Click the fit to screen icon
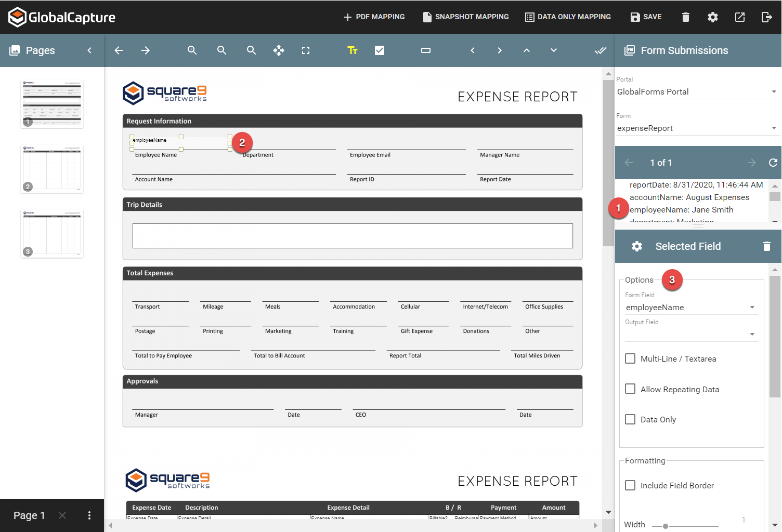Screen dimensions: 782x532 [306, 50]
